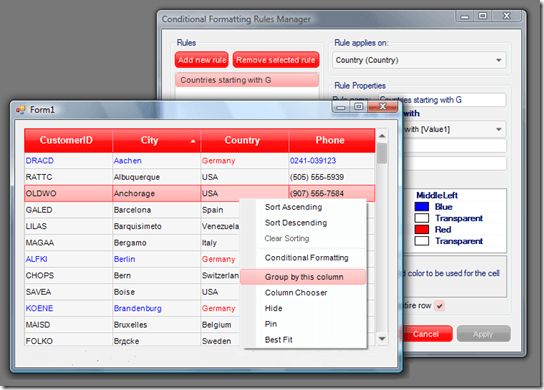Image resolution: width=544 pixels, height=390 pixels.
Task: Click the phone cell (505) 555-5939
Action: [x=332, y=177]
